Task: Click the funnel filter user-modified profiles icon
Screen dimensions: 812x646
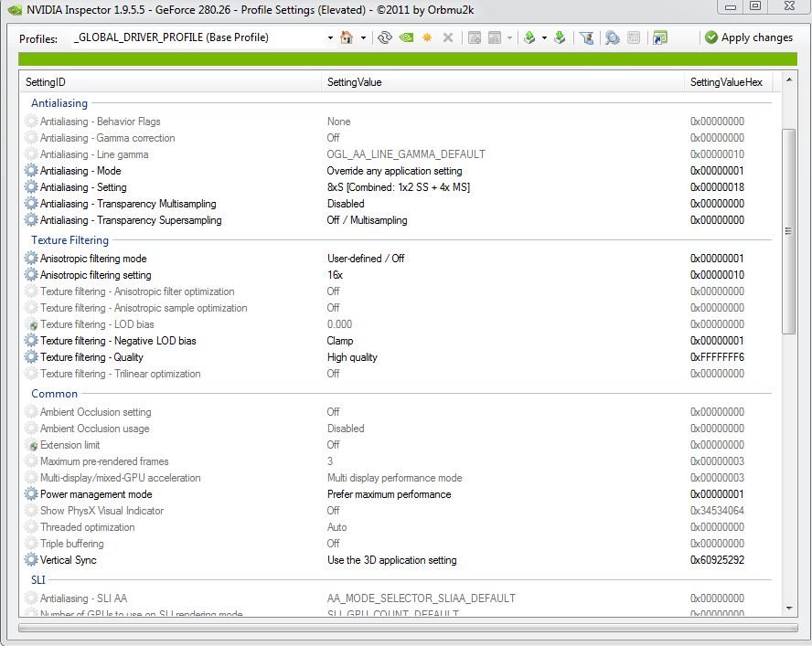Action: [587, 37]
